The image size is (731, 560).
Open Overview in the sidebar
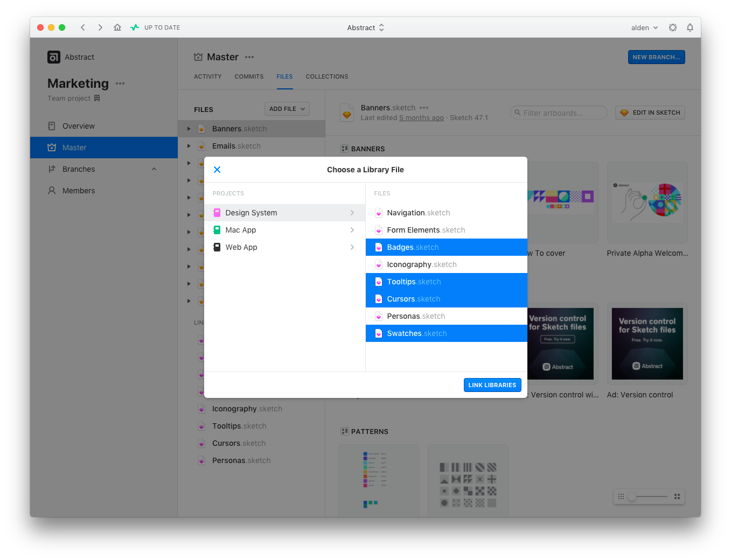point(104,126)
